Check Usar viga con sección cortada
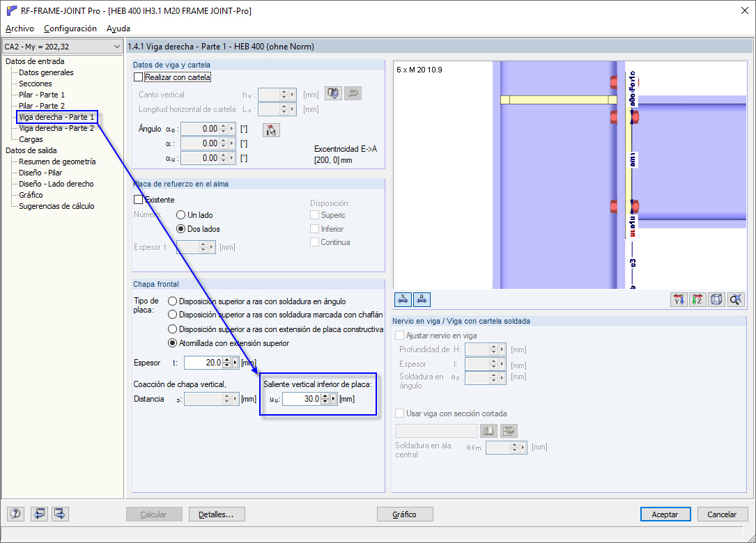This screenshot has width=756, height=543. tap(399, 414)
